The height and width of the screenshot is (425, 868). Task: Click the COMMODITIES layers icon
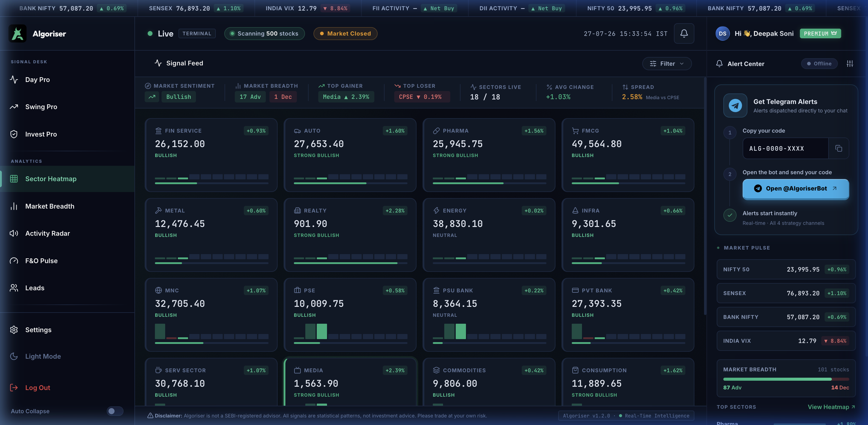[x=436, y=370]
